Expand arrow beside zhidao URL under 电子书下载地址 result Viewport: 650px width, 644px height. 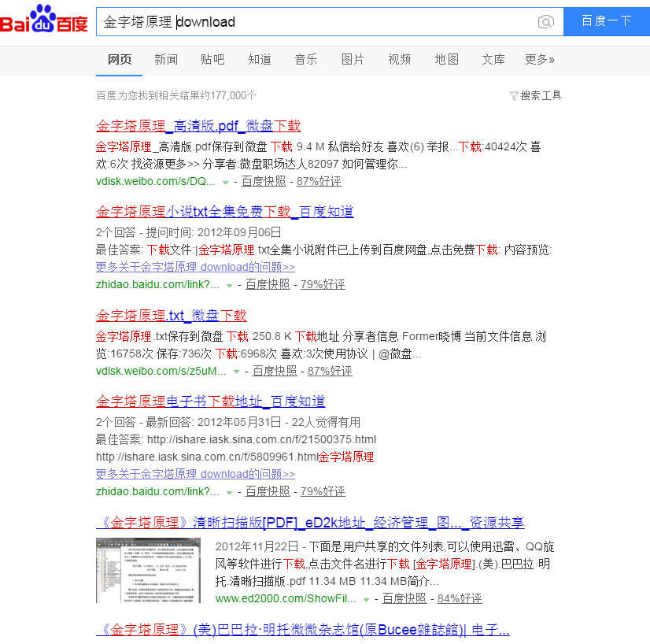[x=229, y=493]
